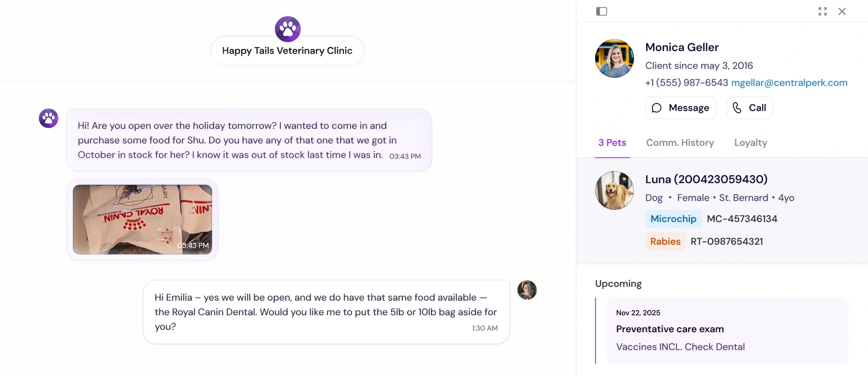Click paw avatar beside client message
This screenshot has height=376, width=868.
(49, 118)
